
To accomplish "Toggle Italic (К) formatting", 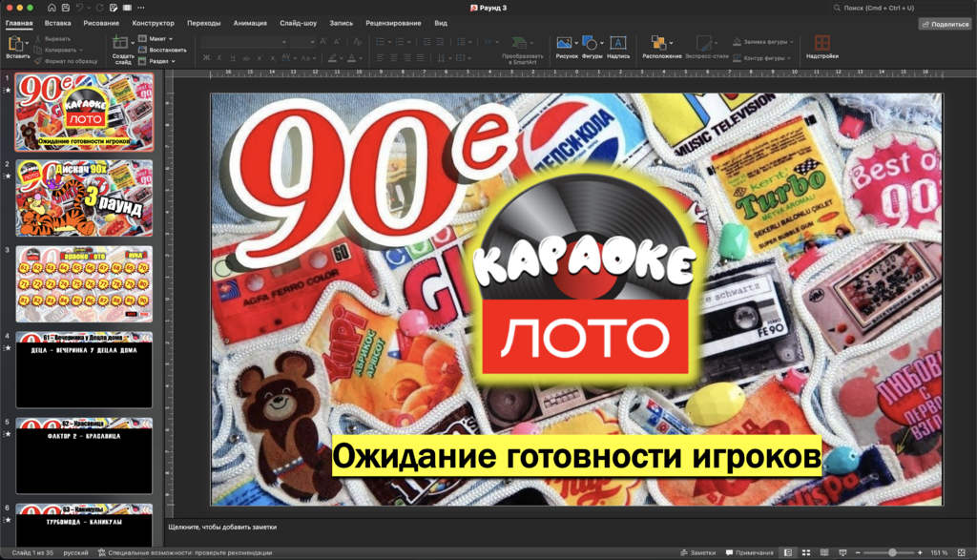I will (219, 58).
